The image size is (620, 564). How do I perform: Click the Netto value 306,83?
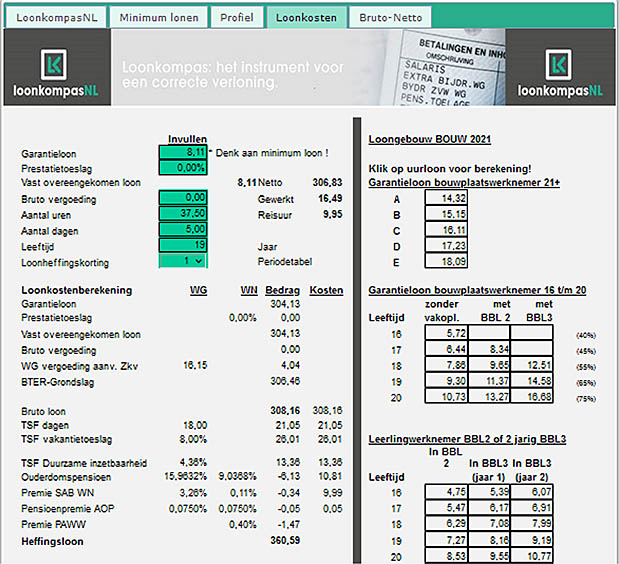pos(327,182)
